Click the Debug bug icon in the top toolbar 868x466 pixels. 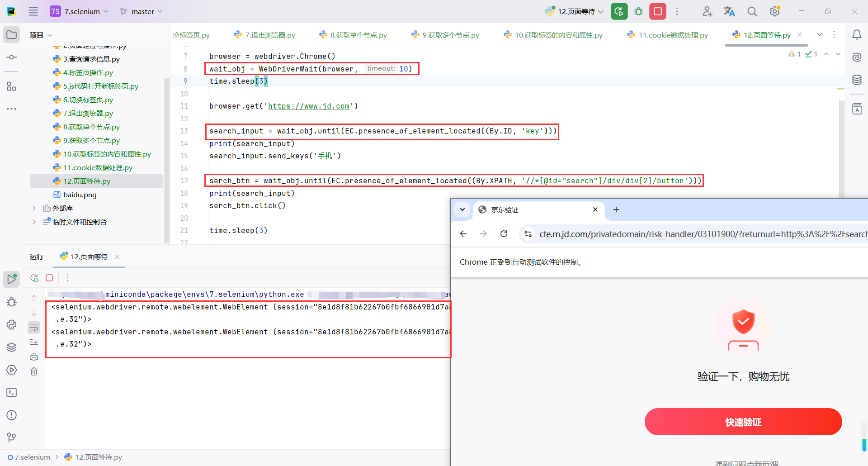638,11
